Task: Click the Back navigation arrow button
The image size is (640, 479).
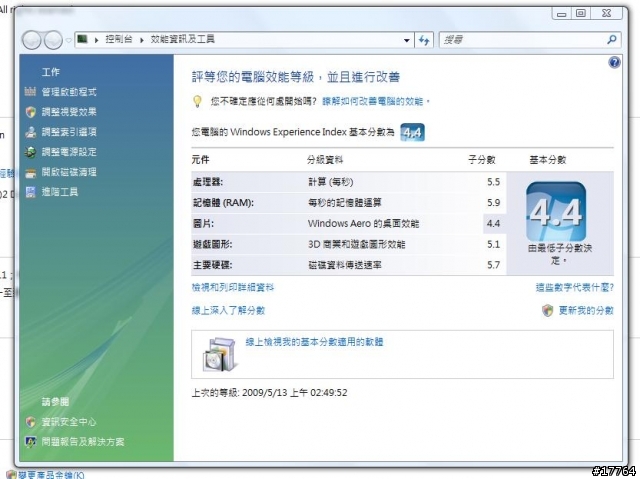Action: pyautogui.click(x=31, y=40)
